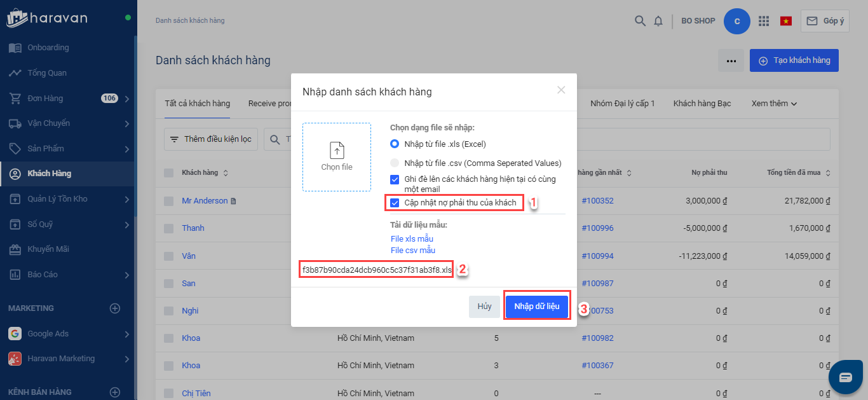
Task: Open the notifications bell icon
Action: coord(658,21)
